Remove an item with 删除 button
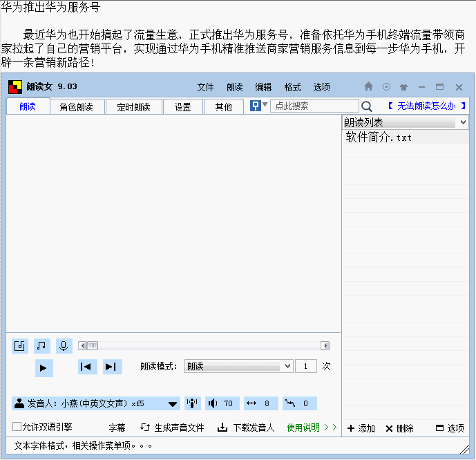 coord(399,428)
